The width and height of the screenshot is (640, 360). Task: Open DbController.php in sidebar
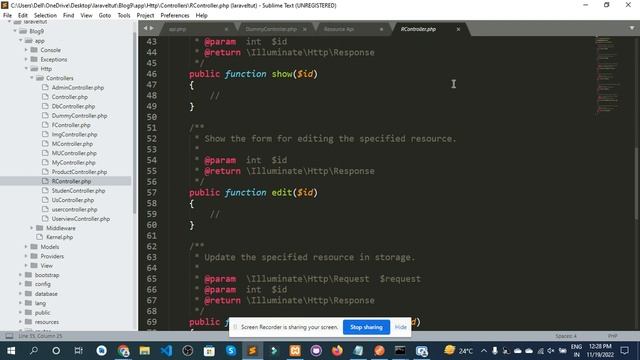click(73, 106)
